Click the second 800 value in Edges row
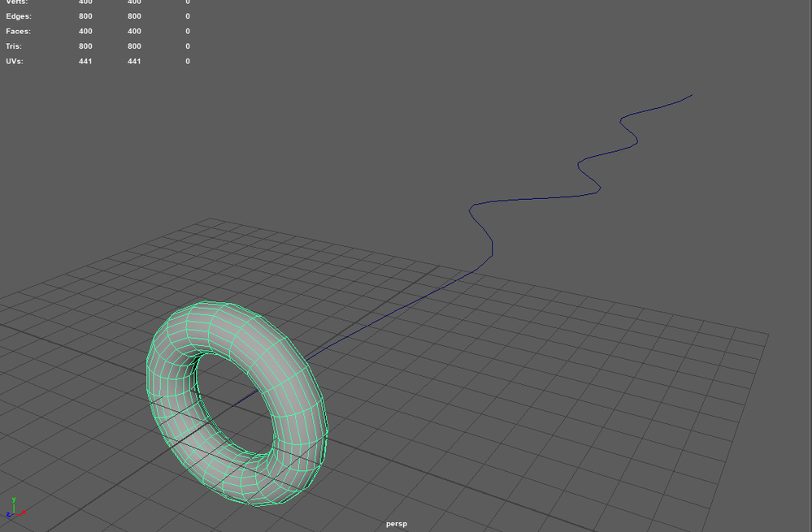 (x=134, y=16)
